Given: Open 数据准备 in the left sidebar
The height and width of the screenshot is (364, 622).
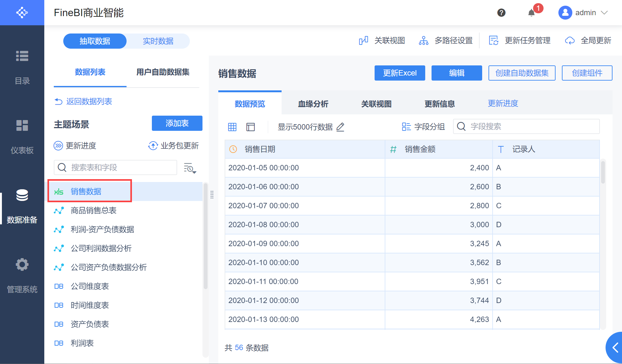Looking at the screenshot, I should [22, 205].
